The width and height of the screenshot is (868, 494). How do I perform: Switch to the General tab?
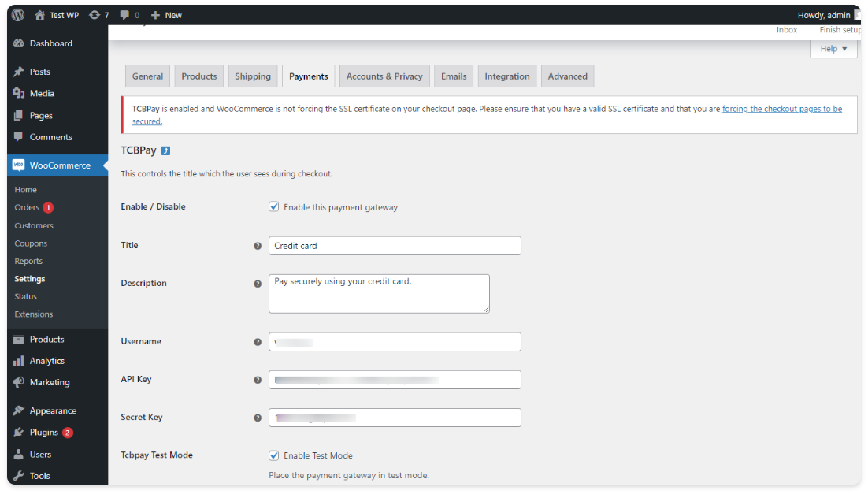(147, 76)
